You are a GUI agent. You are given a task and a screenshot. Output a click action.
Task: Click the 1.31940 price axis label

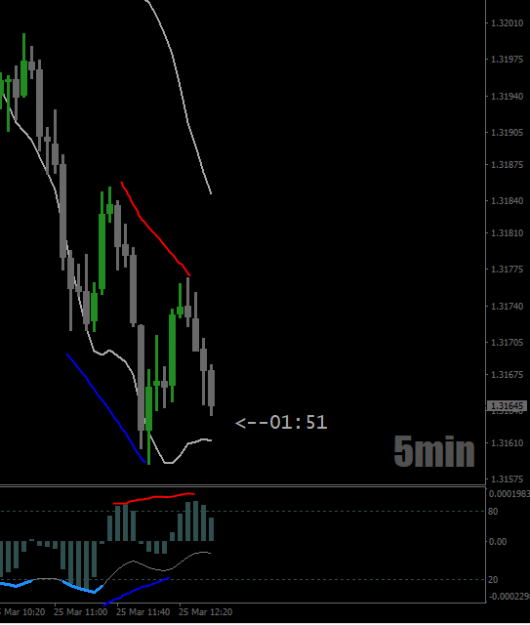tap(507, 96)
